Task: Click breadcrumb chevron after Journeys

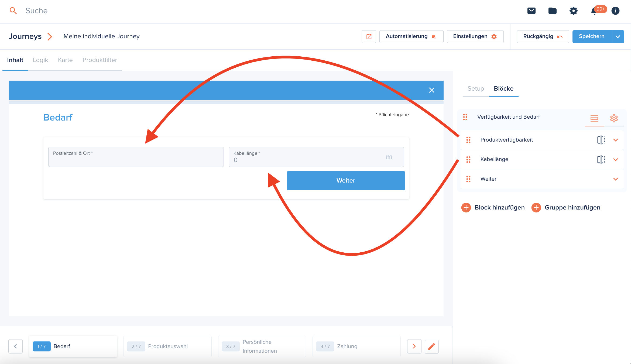Action: tap(50, 37)
